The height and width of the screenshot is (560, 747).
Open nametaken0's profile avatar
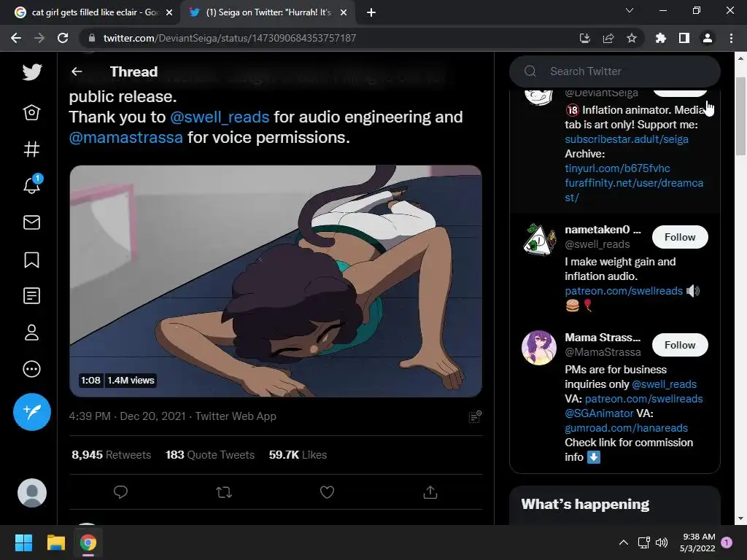tap(539, 239)
